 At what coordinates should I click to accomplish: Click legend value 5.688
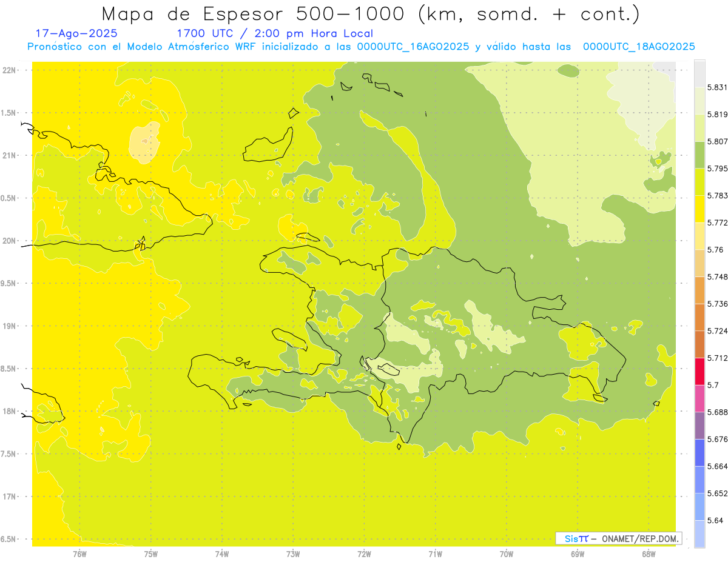[717, 412]
